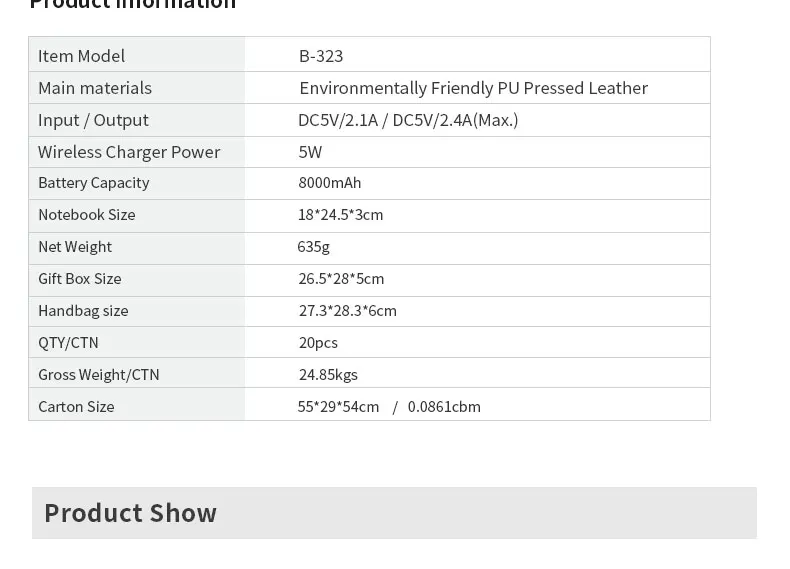
Task: Click the Battery Capacity label
Action: click(94, 183)
